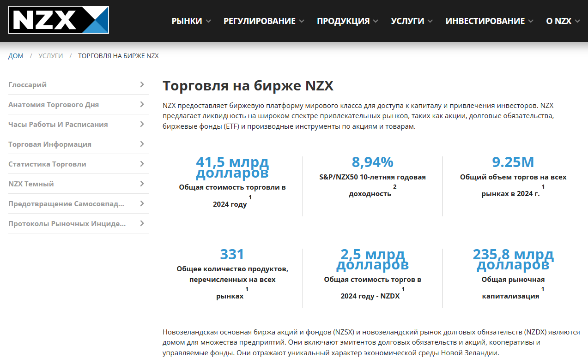Viewport: 588px width, 364px height.
Task: Expand chevron next to О NZX
Action: click(577, 21)
